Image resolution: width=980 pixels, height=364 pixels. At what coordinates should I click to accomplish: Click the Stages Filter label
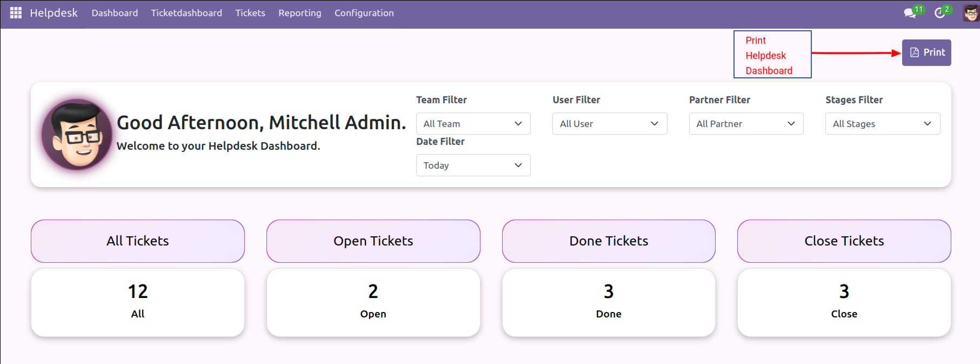coord(854,100)
